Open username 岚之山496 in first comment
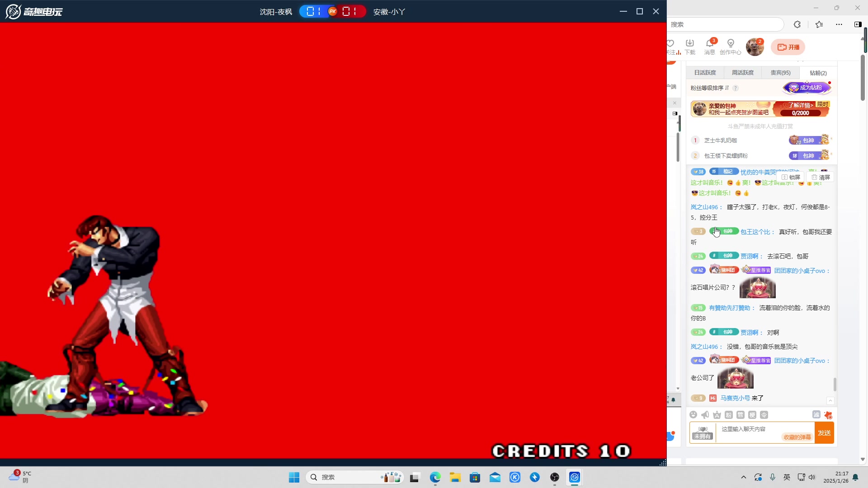868x488 pixels. [704, 207]
